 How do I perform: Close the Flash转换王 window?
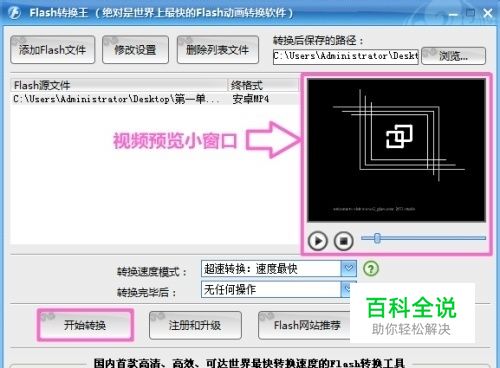pyautogui.click(x=488, y=13)
